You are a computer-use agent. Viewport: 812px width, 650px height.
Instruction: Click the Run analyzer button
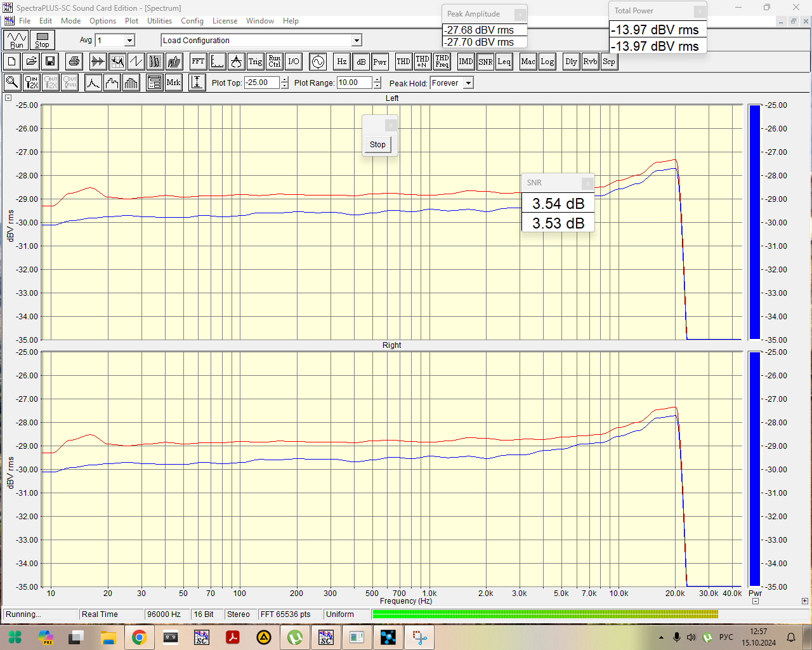(x=16, y=40)
